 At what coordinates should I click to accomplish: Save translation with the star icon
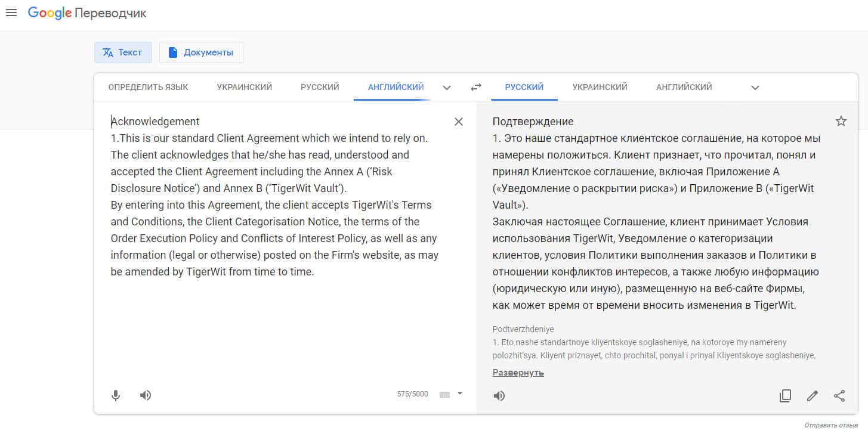tap(841, 122)
